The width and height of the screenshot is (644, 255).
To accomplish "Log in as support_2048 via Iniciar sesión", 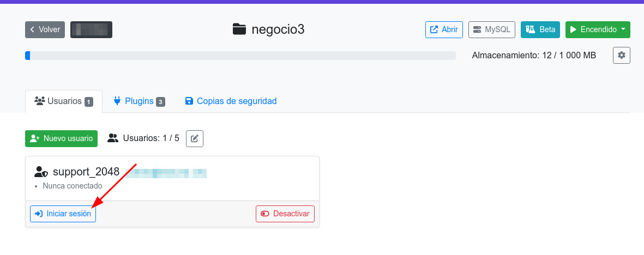I will (x=63, y=214).
